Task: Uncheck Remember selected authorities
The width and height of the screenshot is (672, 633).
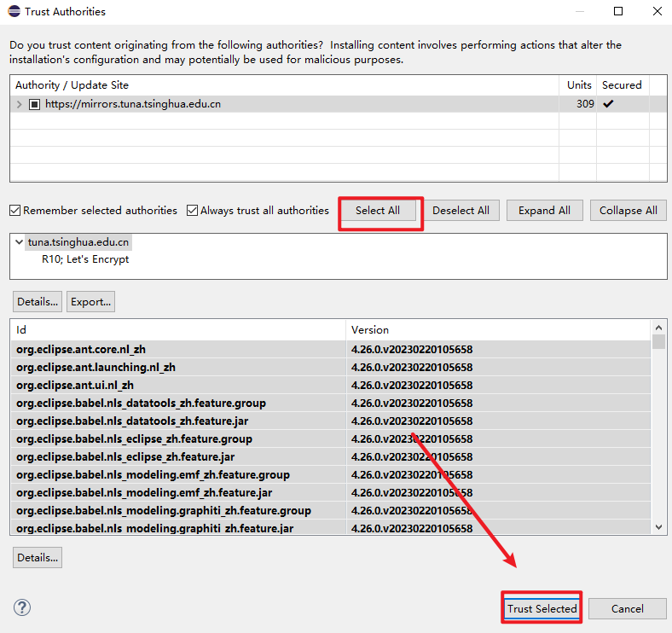Action: click(x=15, y=211)
